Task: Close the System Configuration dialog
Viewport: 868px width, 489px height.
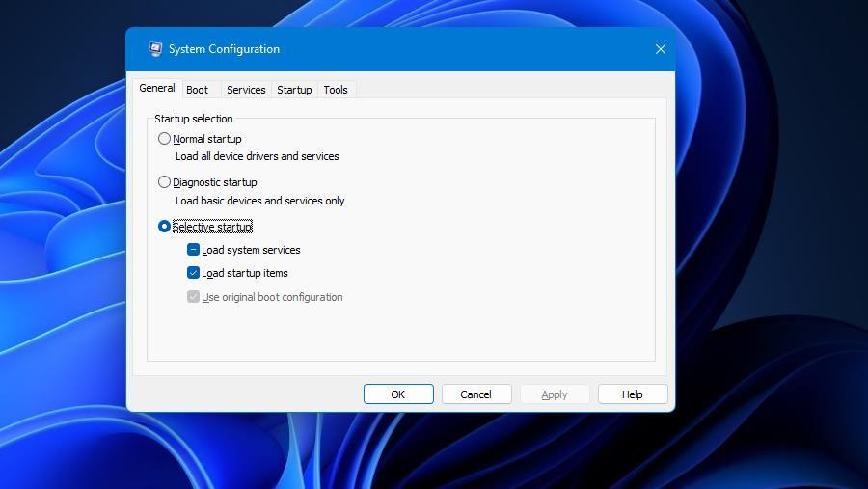Action: [x=661, y=49]
